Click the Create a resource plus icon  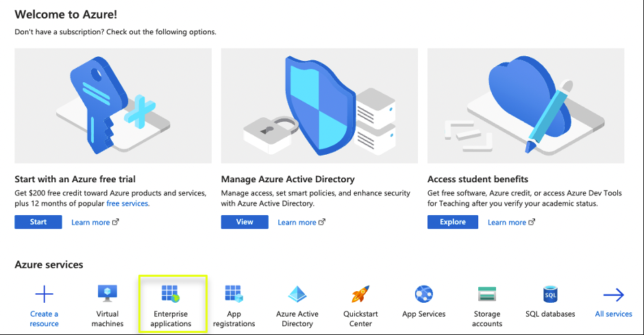(x=45, y=295)
